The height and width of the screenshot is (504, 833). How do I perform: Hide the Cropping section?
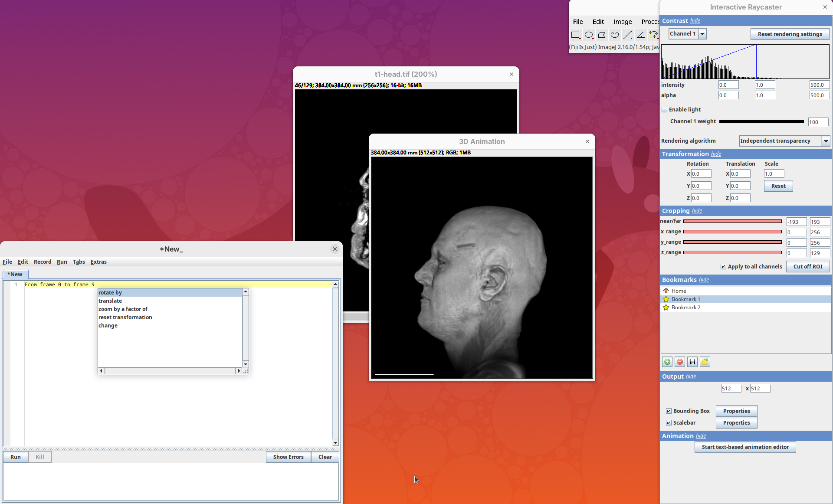(x=697, y=211)
